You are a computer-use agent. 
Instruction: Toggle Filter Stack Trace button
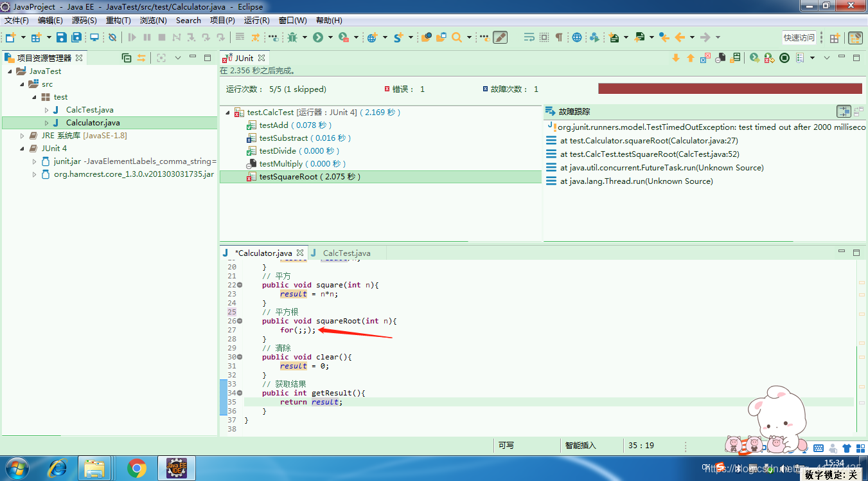pos(844,111)
